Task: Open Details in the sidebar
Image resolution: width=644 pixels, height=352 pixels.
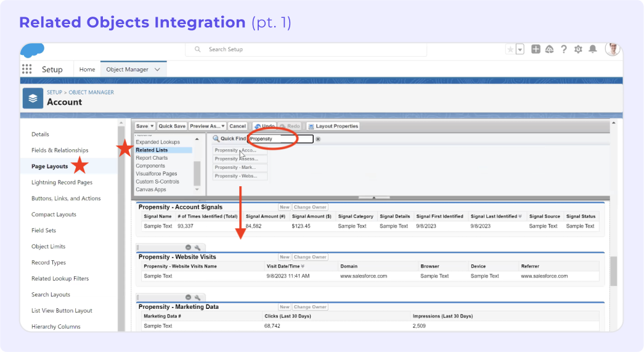Action: click(x=40, y=134)
